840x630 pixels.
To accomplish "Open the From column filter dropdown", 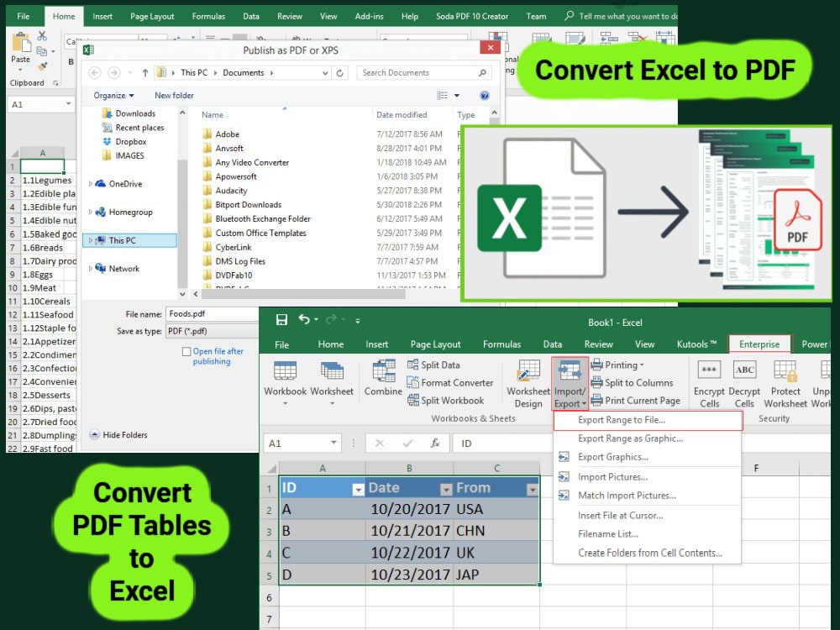I will (x=532, y=489).
